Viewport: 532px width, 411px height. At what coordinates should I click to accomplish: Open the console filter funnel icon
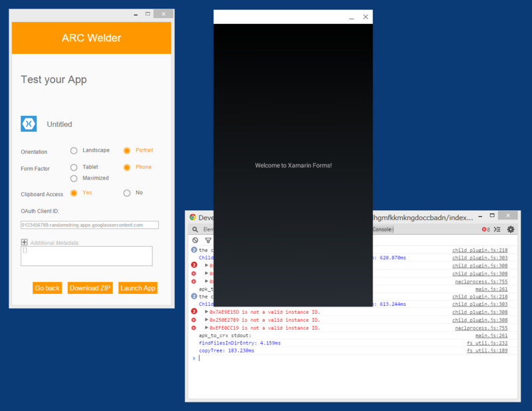pyautogui.click(x=208, y=240)
